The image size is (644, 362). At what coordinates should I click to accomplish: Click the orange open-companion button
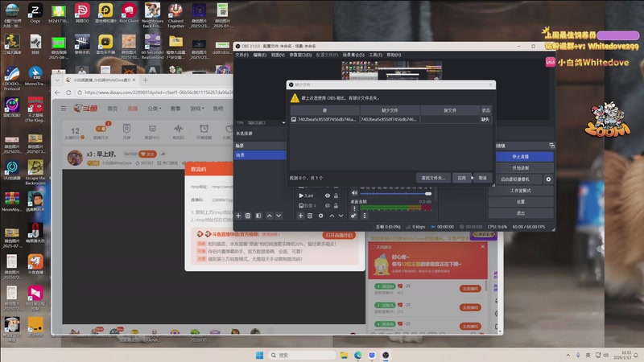coord(339,235)
